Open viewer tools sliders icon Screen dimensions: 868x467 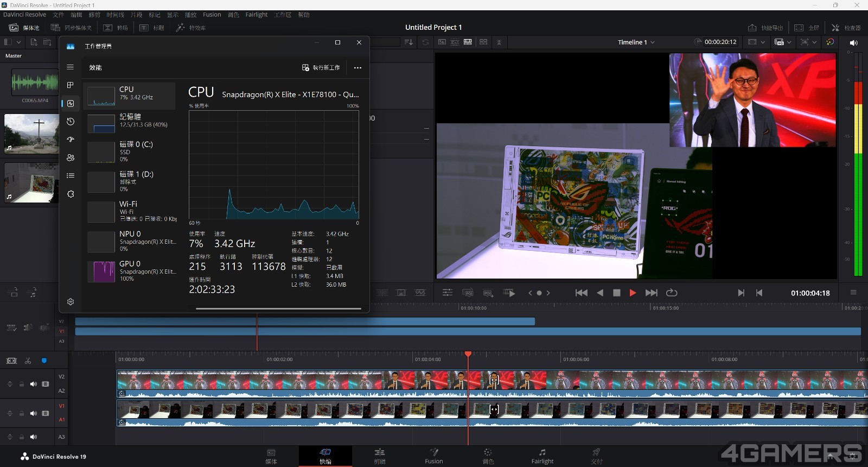447,293
